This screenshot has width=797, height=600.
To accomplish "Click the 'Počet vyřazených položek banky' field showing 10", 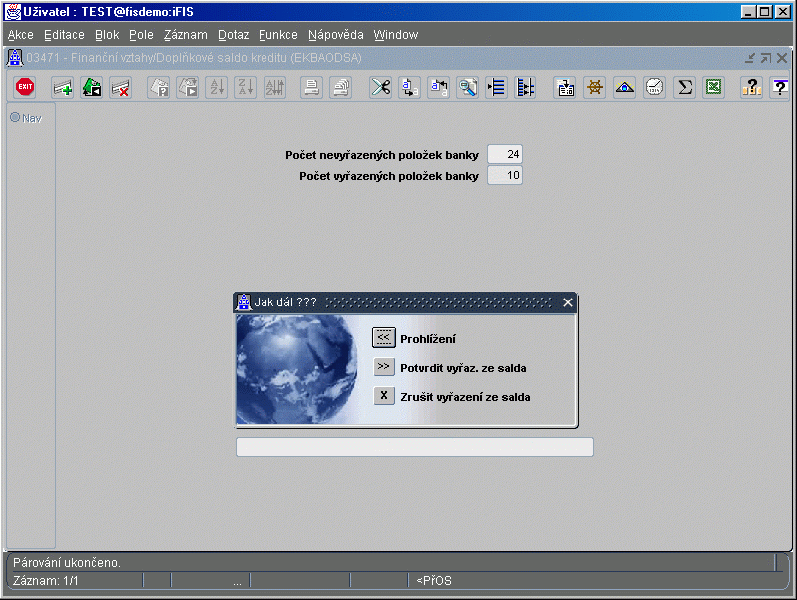I will point(505,175).
